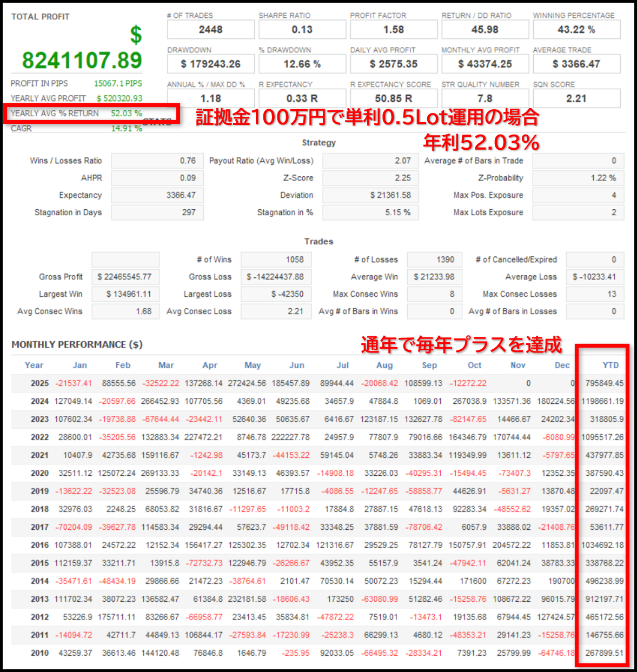Click the Z-Probability value 1.22 %
The width and height of the screenshot is (637, 672).
(x=578, y=178)
